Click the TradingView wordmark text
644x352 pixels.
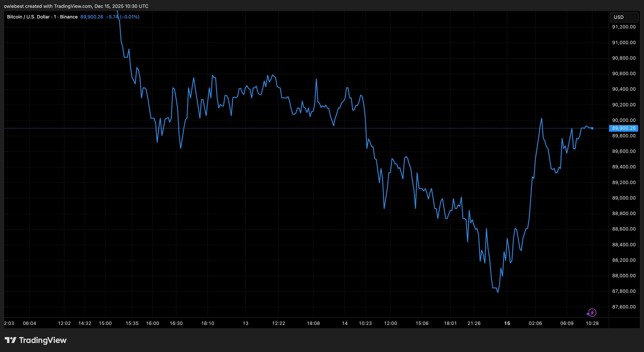(43, 340)
